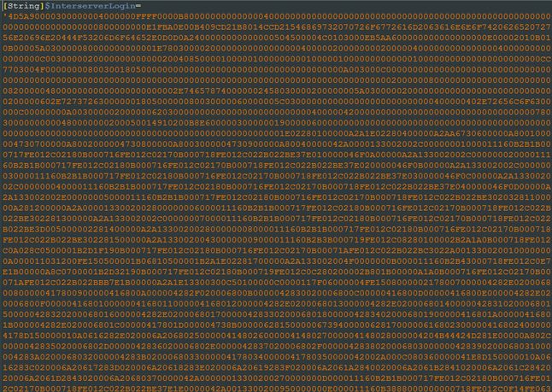552x392 pixels.
Task: Click the line beginning 56E20696E20444F5
Action: 278,38
